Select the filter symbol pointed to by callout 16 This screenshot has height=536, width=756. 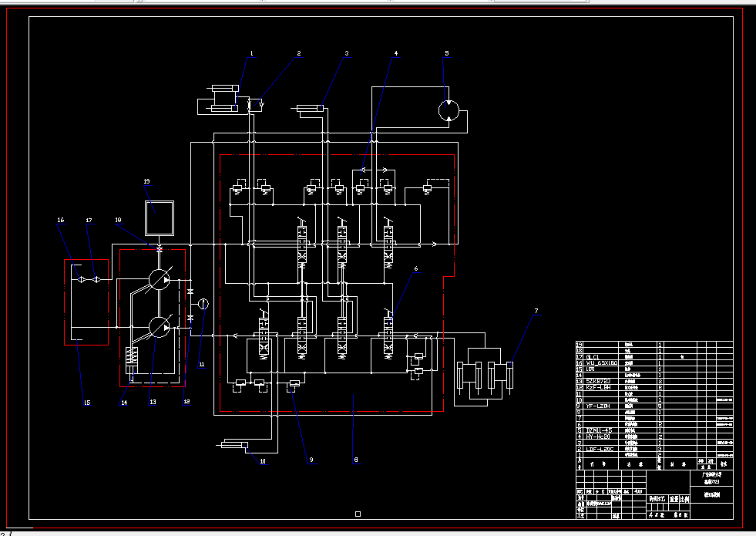pos(81,279)
